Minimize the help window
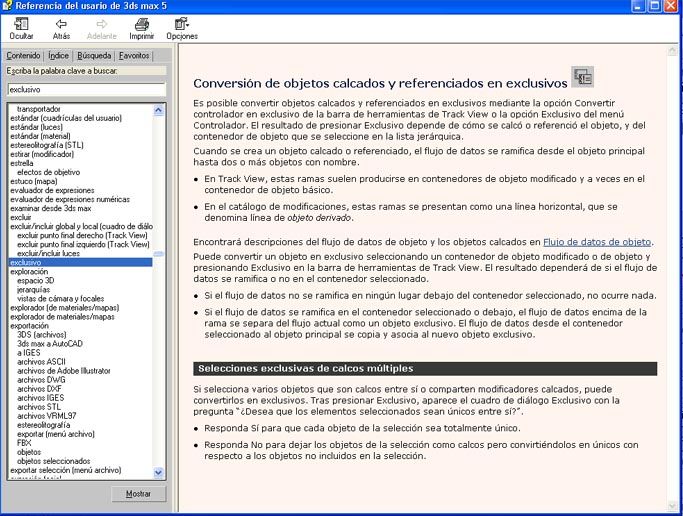 [639, 6]
